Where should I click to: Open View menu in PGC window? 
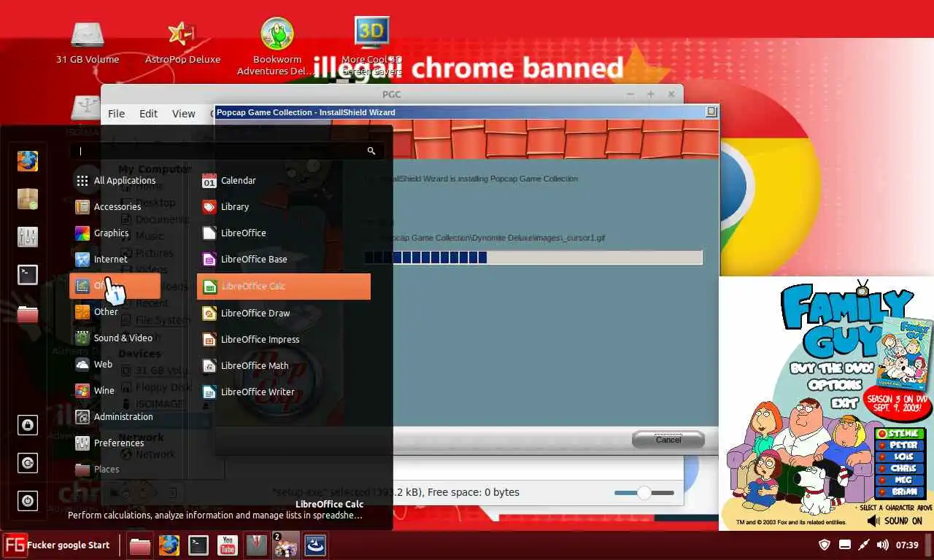[x=183, y=113]
